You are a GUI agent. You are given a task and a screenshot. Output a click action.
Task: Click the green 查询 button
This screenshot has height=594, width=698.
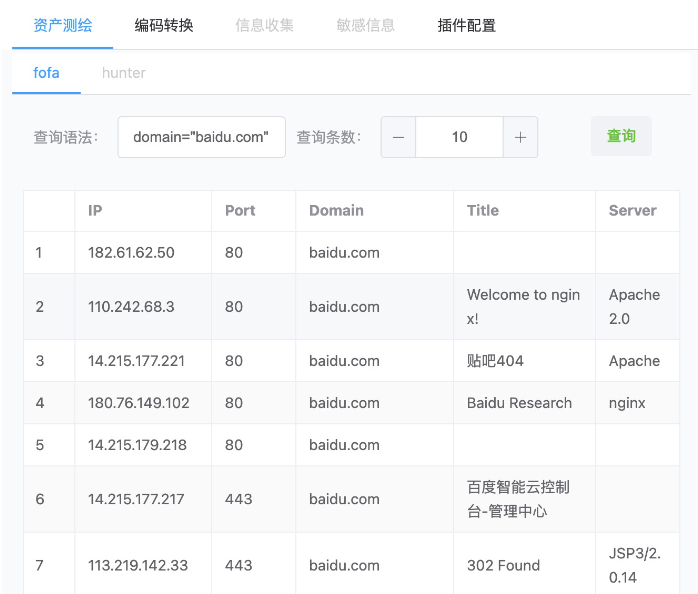[621, 136]
